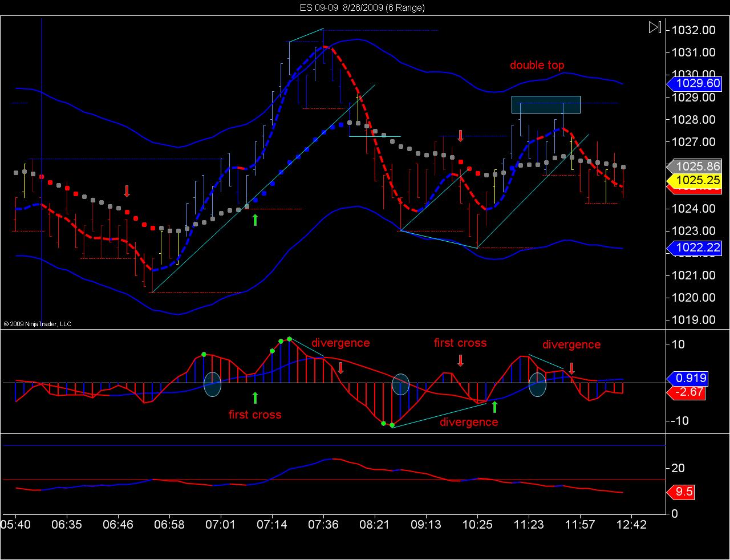The image size is (730, 560).
Task: Click the 1027.00 price axis label
Action: [x=693, y=141]
